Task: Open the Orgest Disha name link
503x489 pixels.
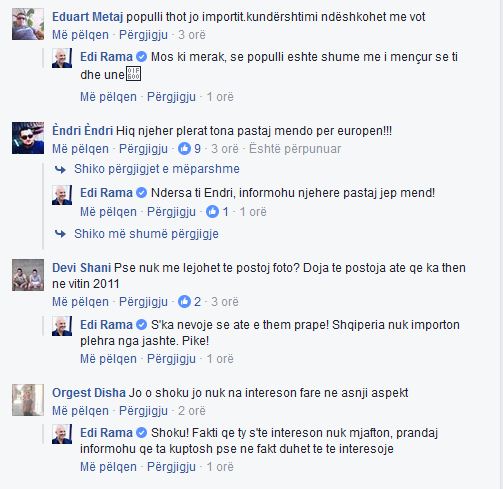Action: (89, 393)
